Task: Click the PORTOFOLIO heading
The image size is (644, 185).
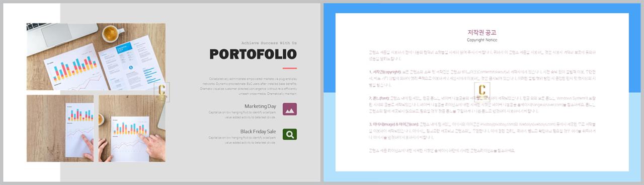Action: [253, 54]
